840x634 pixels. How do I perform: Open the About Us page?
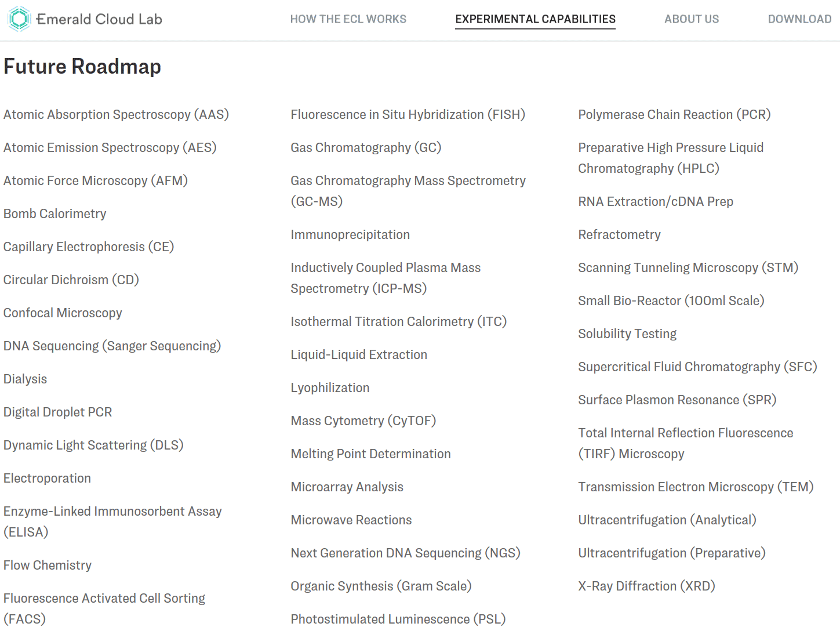pyautogui.click(x=692, y=19)
